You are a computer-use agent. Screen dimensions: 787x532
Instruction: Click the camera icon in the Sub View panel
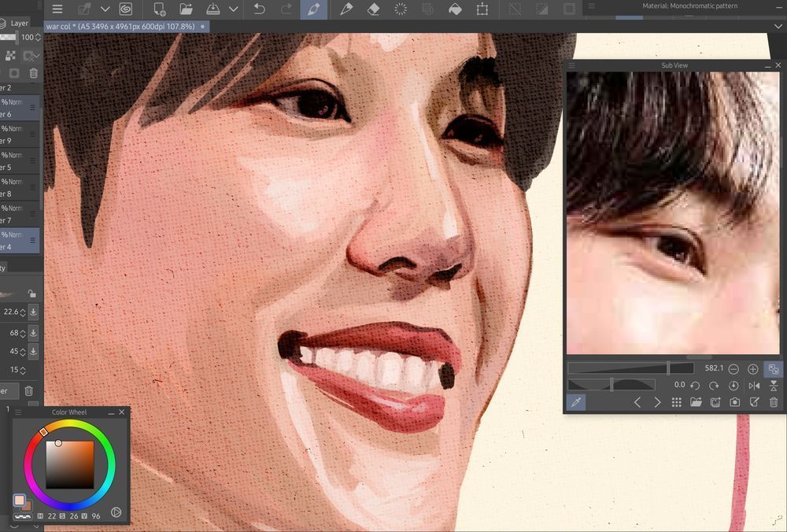734,401
